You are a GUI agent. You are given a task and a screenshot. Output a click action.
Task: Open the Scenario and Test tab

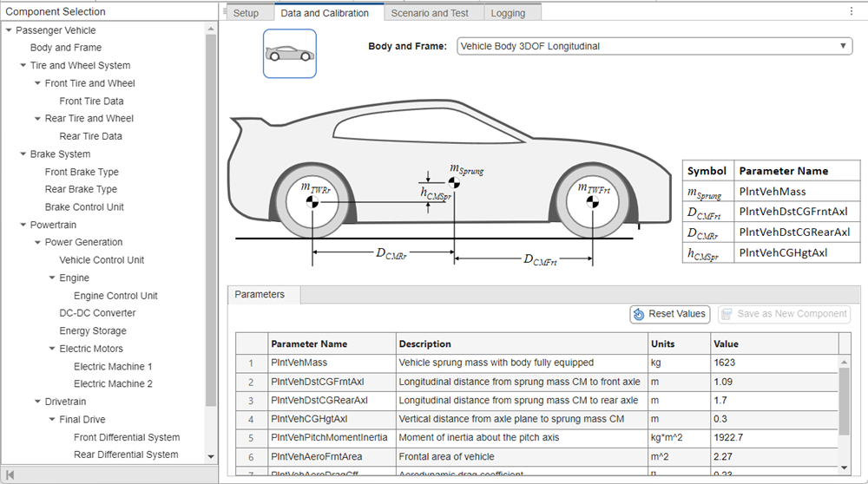pyautogui.click(x=429, y=13)
